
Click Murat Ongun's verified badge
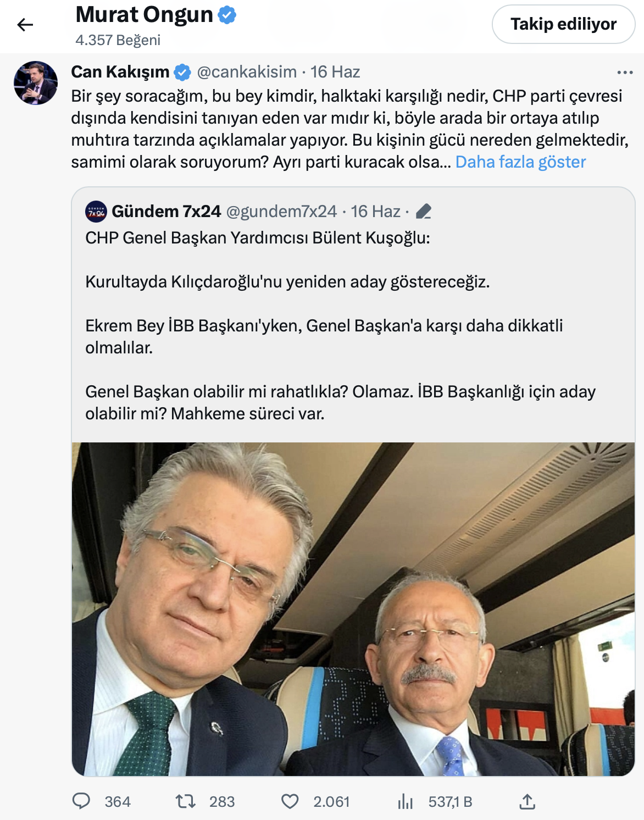tap(227, 15)
